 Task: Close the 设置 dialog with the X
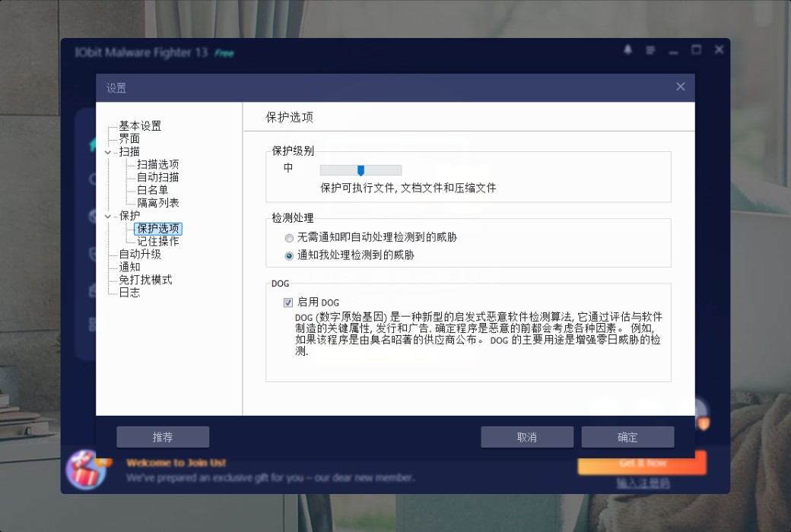coord(680,86)
